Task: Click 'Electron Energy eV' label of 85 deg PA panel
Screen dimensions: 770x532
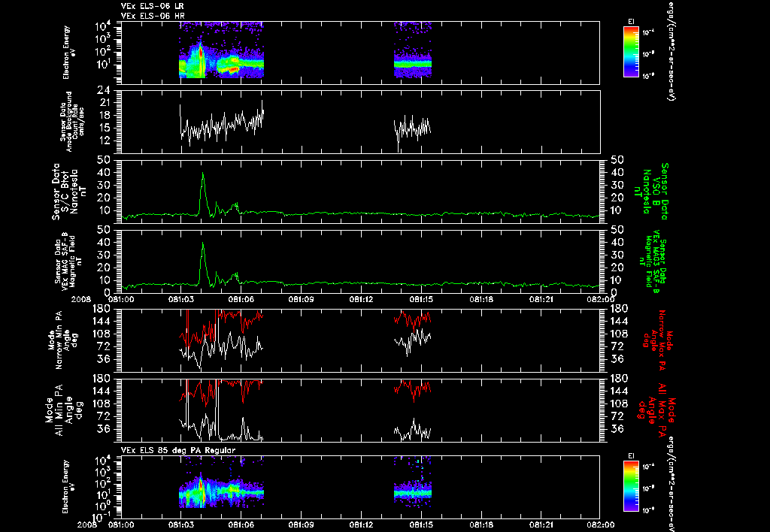Action: [69, 487]
